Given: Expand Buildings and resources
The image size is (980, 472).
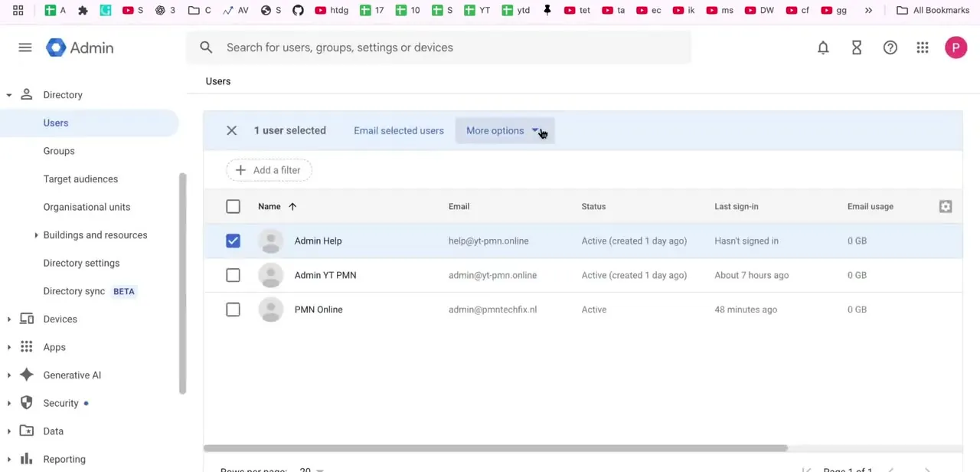Looking at the screenshot, I should tap(36, 235).
